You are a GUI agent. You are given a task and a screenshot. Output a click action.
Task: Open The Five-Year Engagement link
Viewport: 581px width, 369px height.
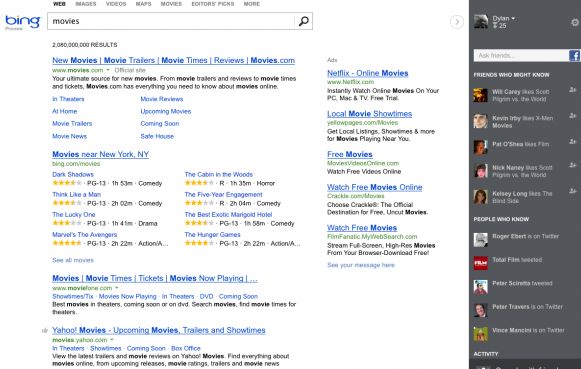coord(223,194)
